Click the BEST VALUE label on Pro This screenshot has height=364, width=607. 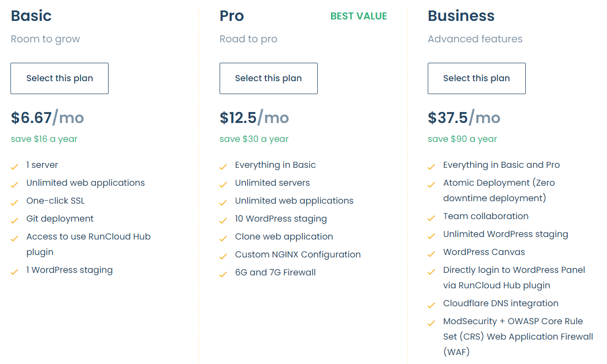coord(359,16)
